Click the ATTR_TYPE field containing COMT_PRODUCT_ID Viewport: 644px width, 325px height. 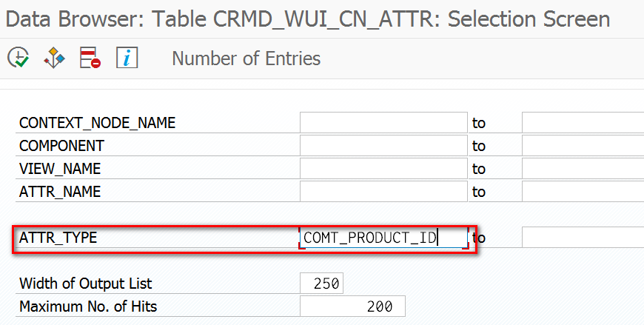pos(383,238)
